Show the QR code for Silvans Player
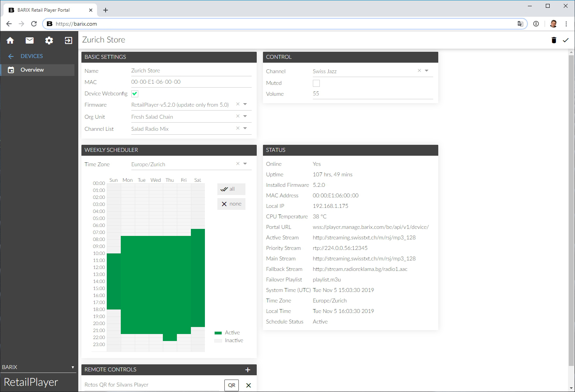Viewport: 575px width, 392px height. click(231, 385)
